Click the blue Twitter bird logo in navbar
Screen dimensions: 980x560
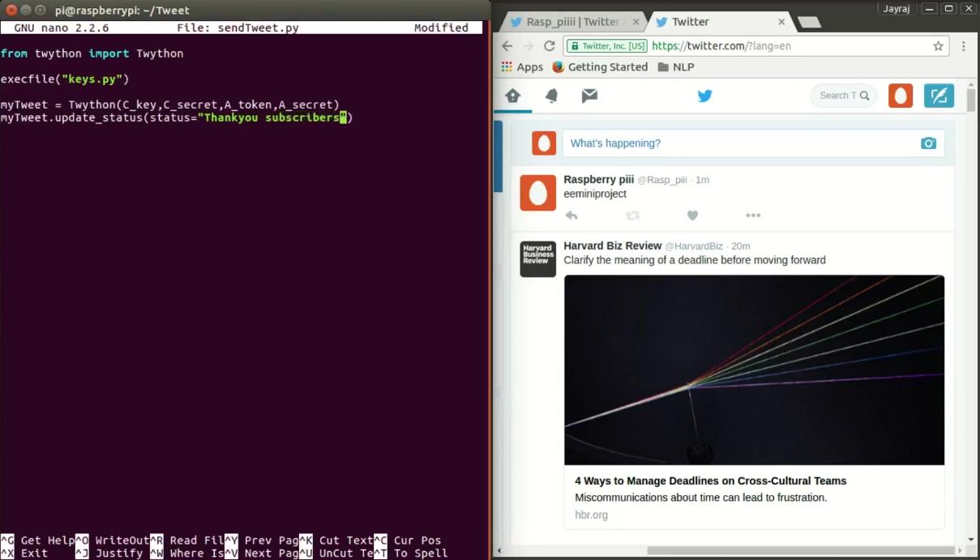click(705, 96)
